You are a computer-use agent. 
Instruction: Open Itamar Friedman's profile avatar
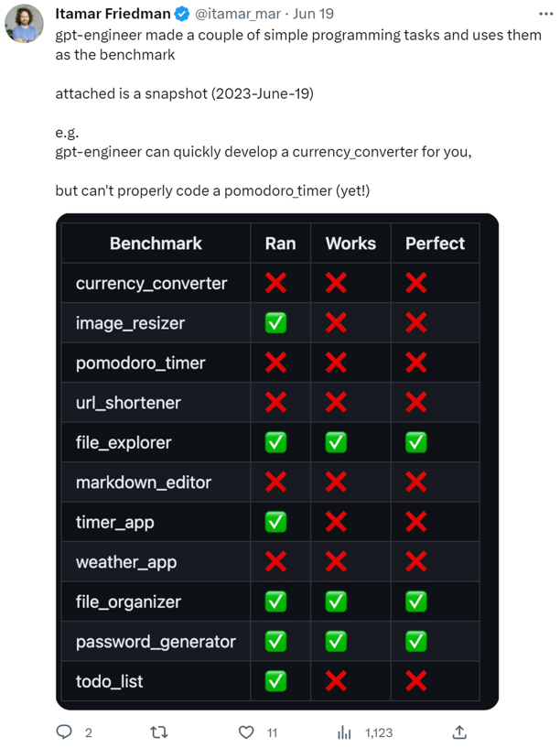25,24
